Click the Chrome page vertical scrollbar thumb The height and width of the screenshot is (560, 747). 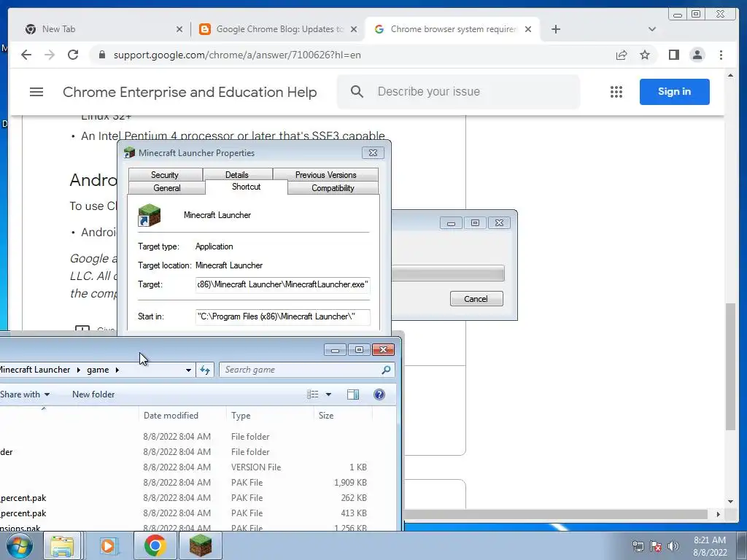click(730, 366)
